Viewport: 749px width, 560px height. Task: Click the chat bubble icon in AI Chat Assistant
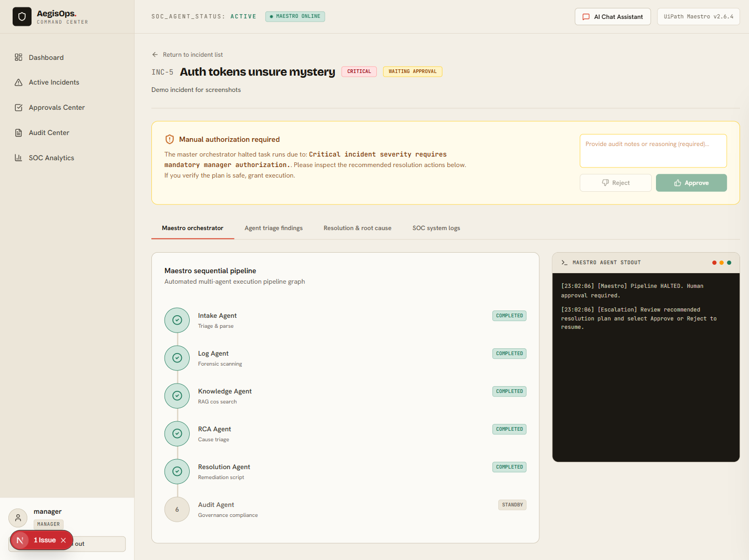pos(586,17)
